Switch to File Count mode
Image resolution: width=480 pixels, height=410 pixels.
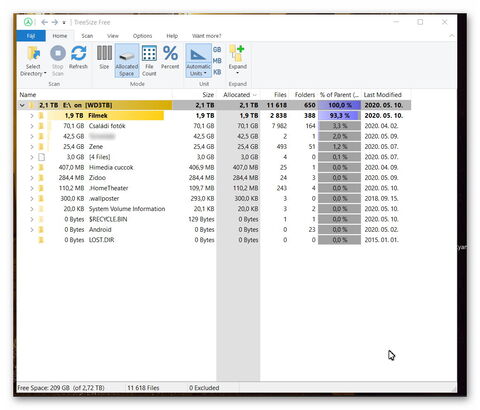pos(149,61)
